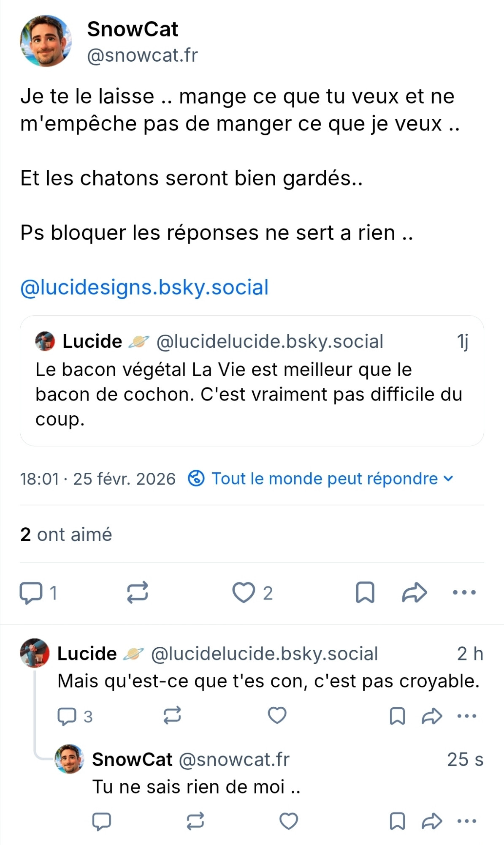Share SnowCat's latest reply

point(432,821)
